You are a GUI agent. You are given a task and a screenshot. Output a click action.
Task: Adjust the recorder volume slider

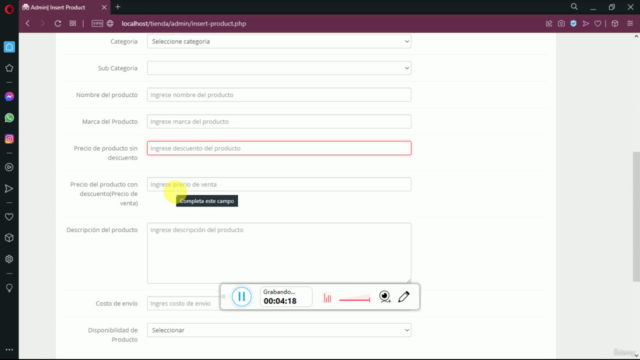tap(355, 300)
